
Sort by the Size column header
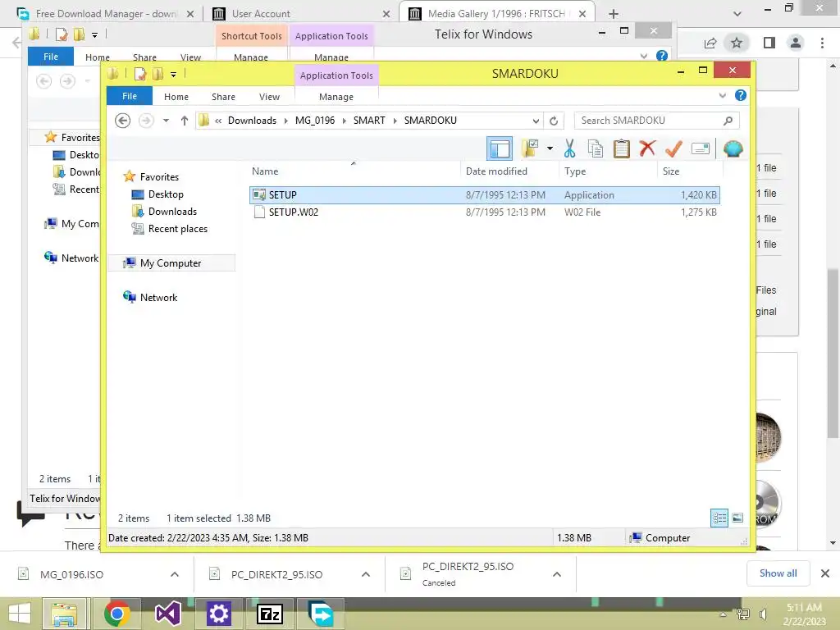pyautogui.click(x=671, y=171)
